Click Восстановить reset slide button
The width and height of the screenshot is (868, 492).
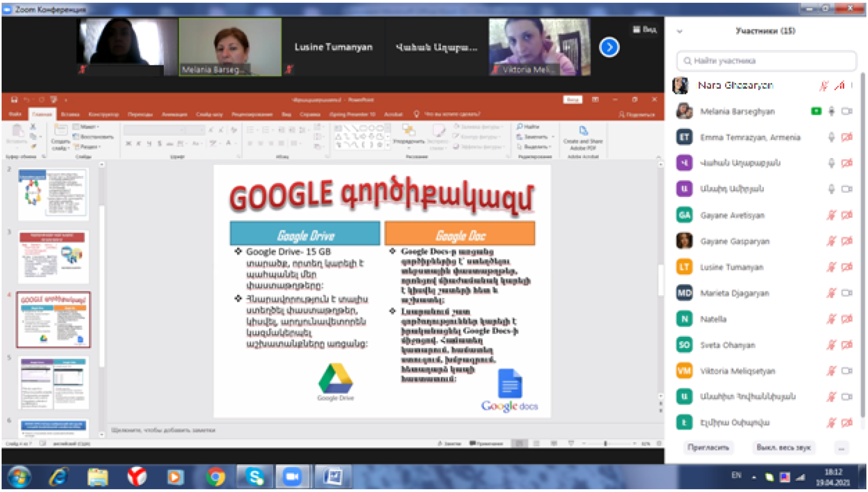[x=93, y=137]
